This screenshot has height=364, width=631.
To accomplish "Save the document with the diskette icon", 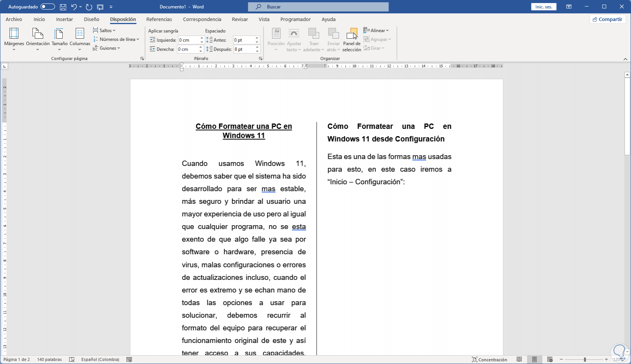I will pyautogui.click(x=63, y=7).
